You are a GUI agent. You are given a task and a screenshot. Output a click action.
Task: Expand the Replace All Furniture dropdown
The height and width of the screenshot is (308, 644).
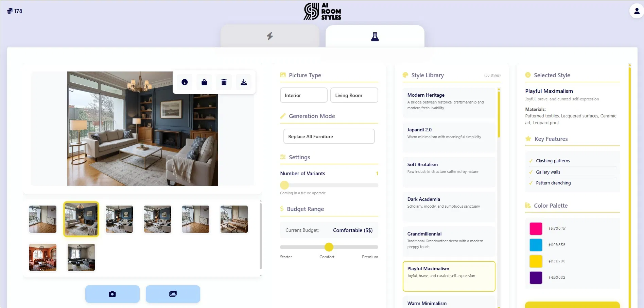tap(329, 136)
